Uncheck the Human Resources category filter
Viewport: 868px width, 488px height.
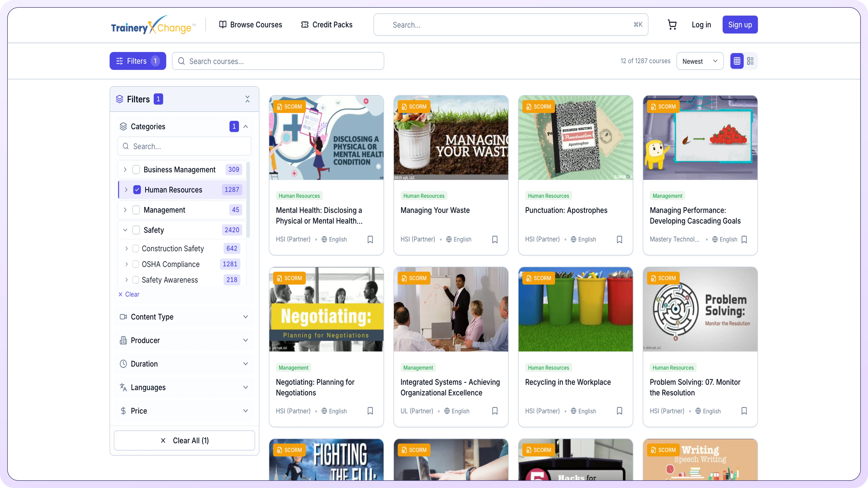(137, 190)
